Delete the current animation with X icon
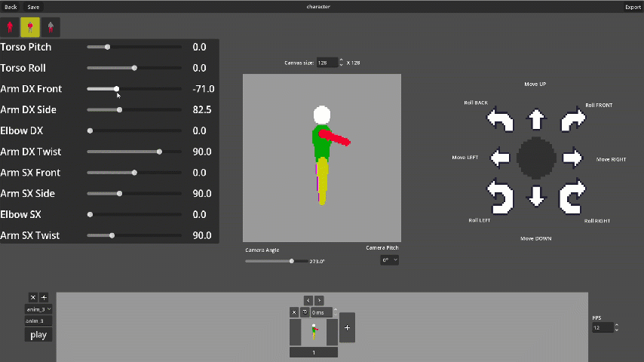This screenshot has width=644, height=362. tap(33, 297)
